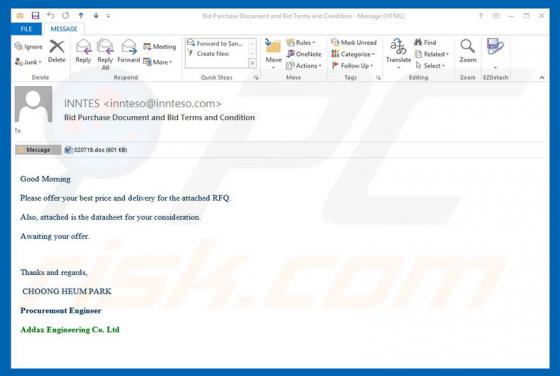Image resolution: width=560 pixels, height=376 pixels.
Task: Open Follow Up flag menu
Action: [x=352, y=66]
